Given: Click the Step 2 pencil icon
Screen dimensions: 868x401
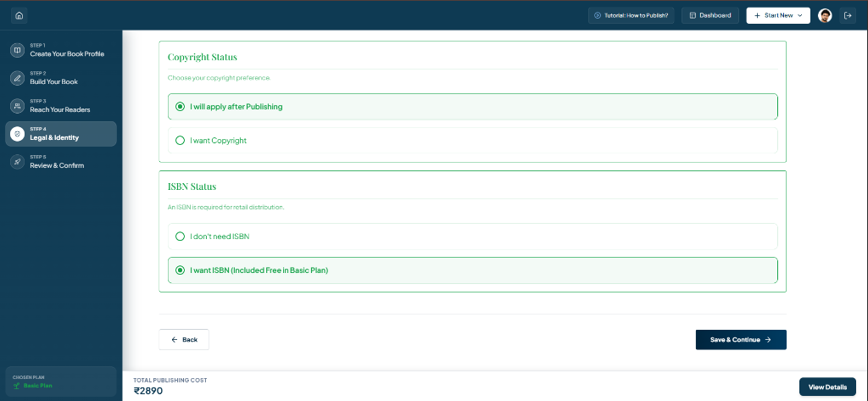Looking at the screenshot, I should 17,78.
